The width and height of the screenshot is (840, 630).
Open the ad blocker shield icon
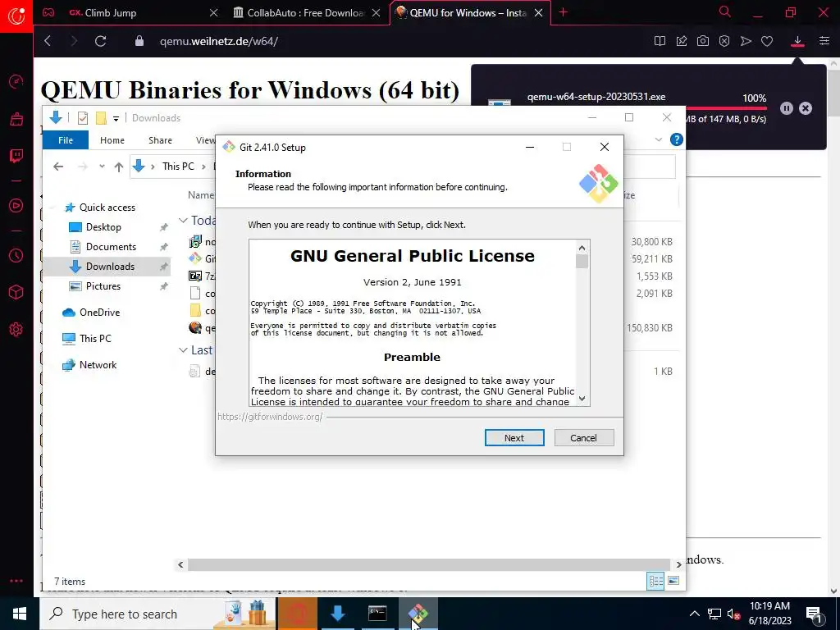click(724, 41)
